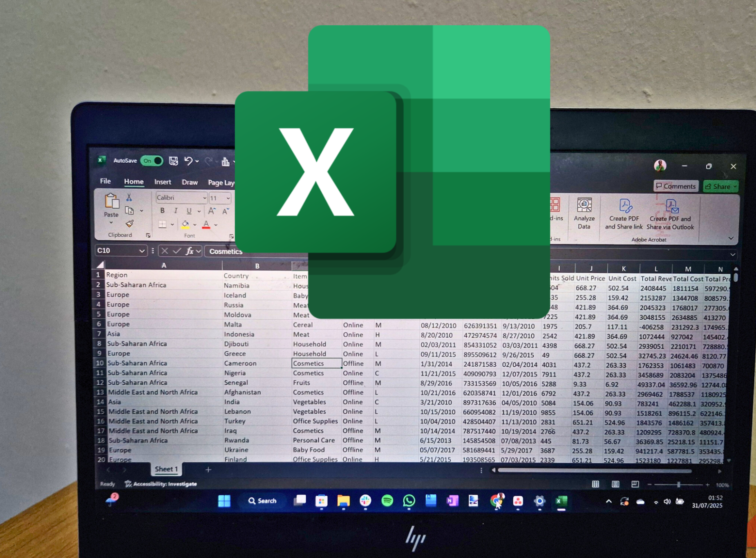
Task: Confirm entry with the checkmark icon
Action: coord(177,251)
